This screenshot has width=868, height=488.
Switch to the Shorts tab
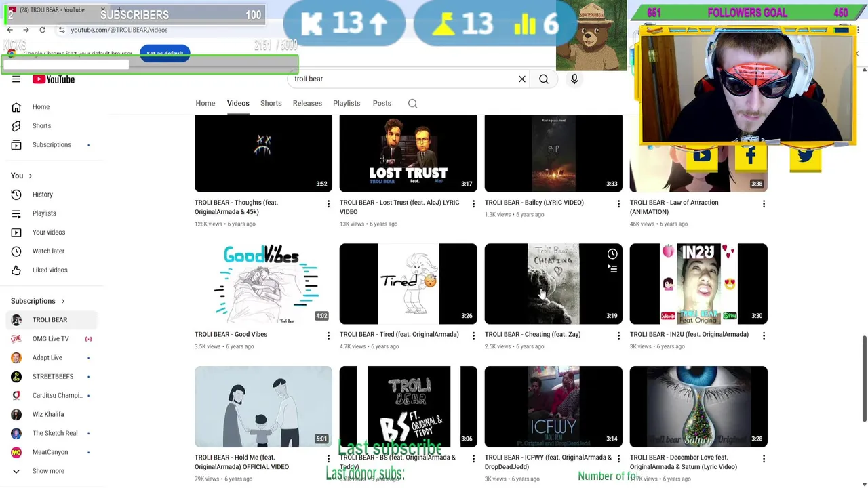pos(271,104)
